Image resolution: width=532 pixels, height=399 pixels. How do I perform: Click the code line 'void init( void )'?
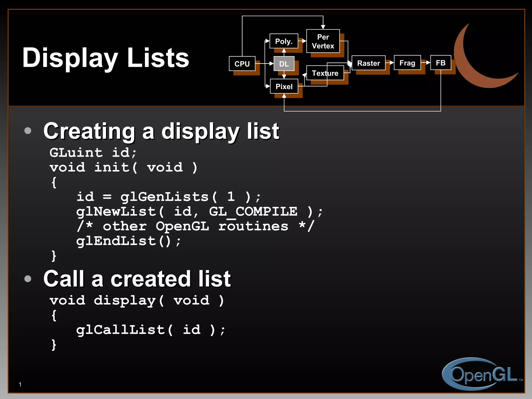[x=124, y=167]
